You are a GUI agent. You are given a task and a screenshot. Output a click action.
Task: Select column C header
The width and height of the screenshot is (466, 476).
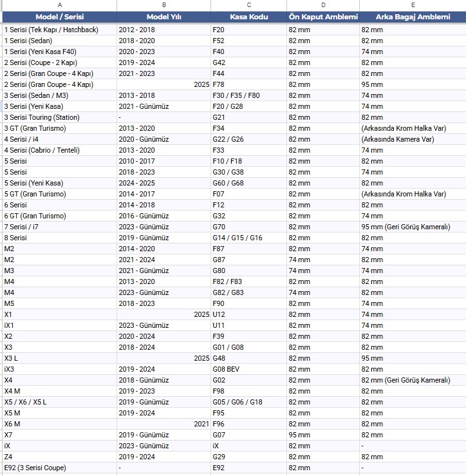click(x=249, y=5)
